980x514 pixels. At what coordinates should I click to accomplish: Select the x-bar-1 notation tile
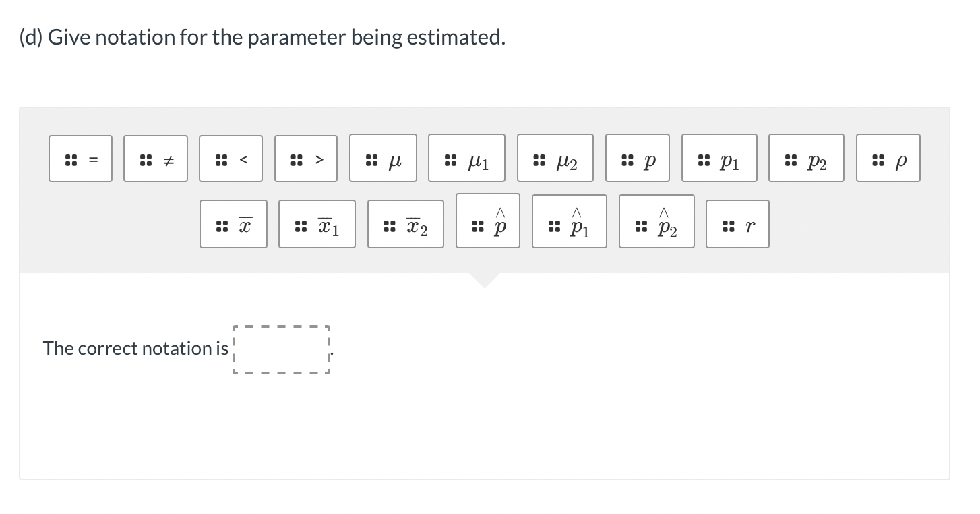pos(317,223)
